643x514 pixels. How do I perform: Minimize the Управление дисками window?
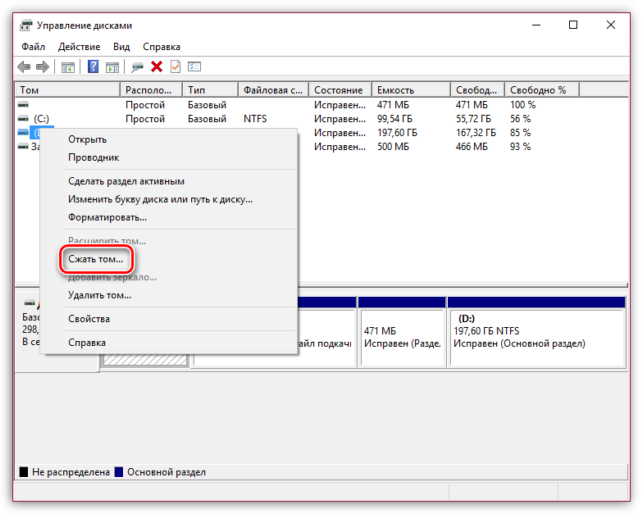536,25
